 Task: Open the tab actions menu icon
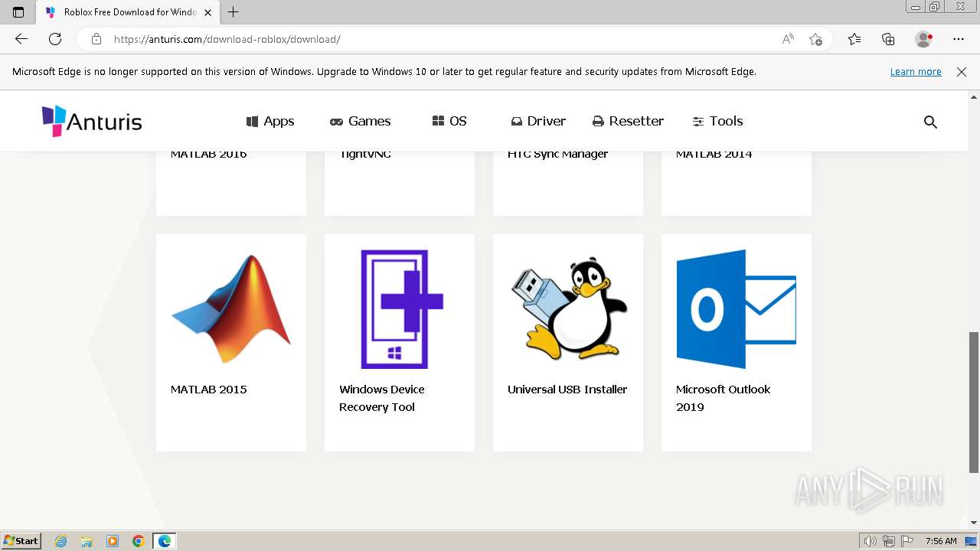click(x=18, y=12)
